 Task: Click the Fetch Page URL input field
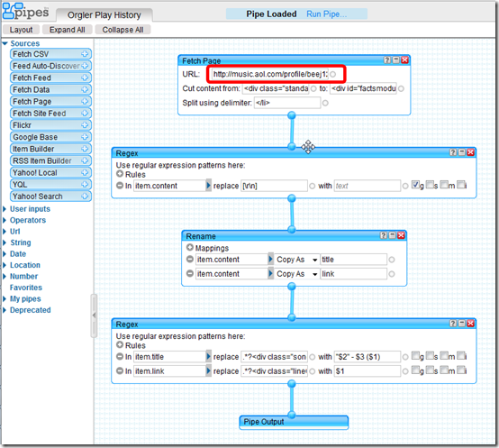(x=270, y=74)
